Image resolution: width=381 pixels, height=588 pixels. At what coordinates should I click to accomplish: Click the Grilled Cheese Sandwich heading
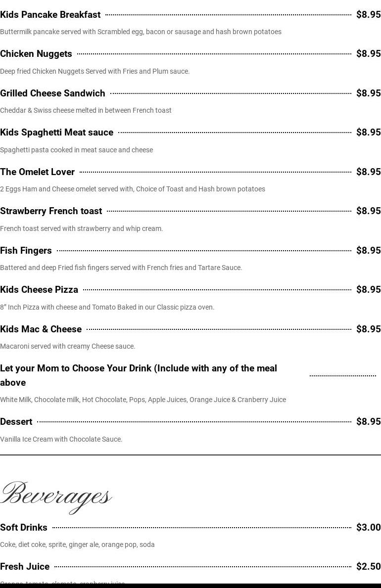coord(52,93)
